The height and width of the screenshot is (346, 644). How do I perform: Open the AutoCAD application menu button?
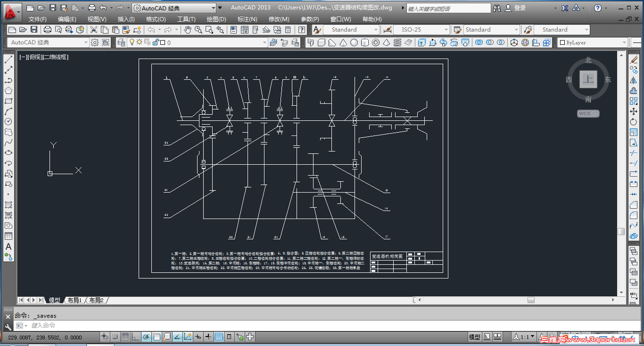12,12
